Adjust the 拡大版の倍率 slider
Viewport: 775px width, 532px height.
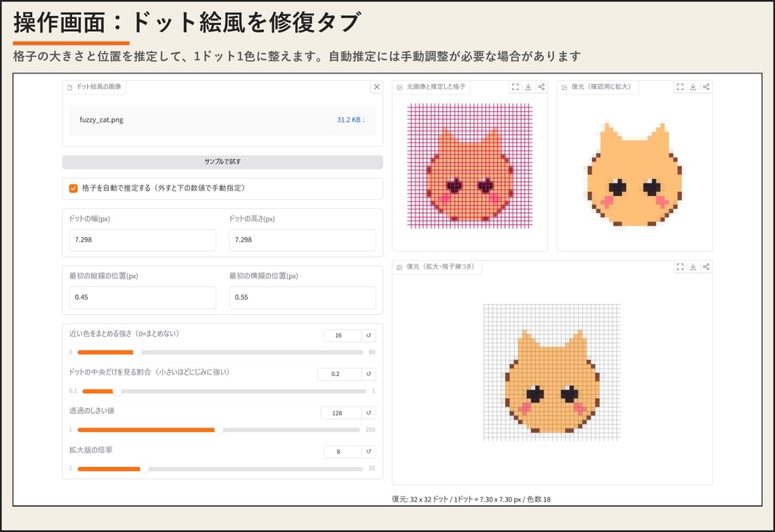pyautogui.click(x=220, y=468)
